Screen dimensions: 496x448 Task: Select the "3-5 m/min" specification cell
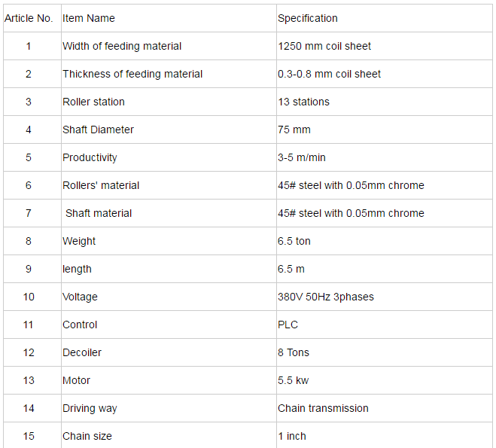[302, 157]
